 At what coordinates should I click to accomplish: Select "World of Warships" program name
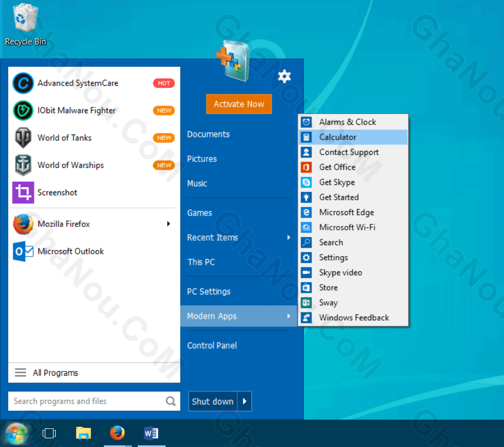point(71,165)
